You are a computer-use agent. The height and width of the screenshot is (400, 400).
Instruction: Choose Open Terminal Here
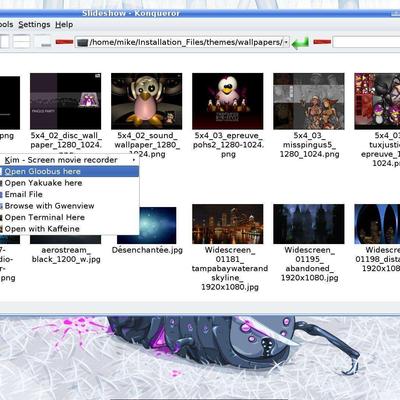(x=69, y=217)
